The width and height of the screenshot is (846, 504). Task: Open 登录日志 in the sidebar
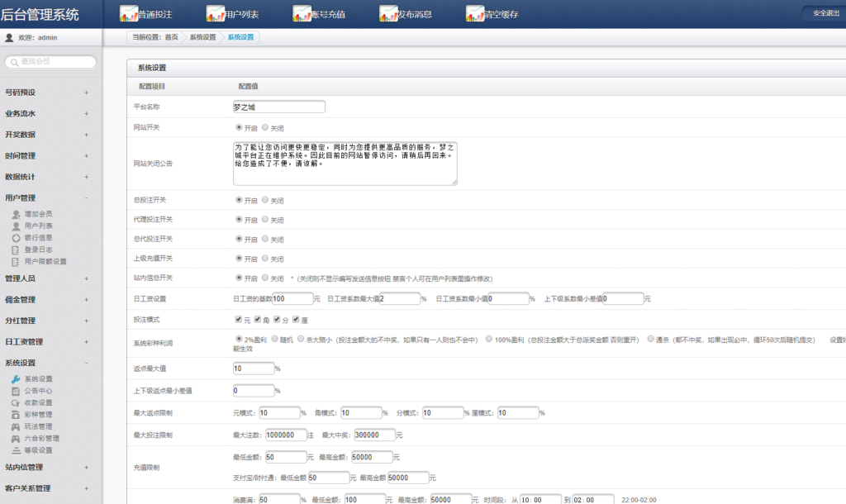click(x=38, y=250)
